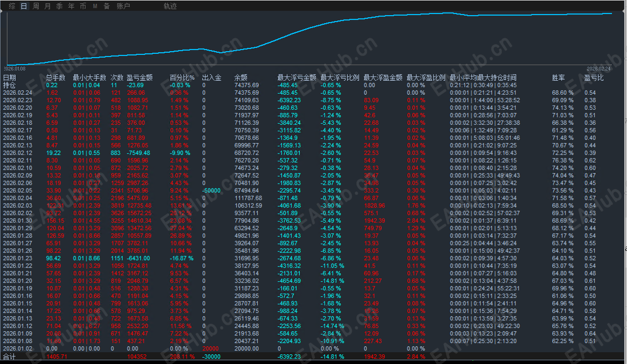Select the 持仓 row label

[9, 85]
